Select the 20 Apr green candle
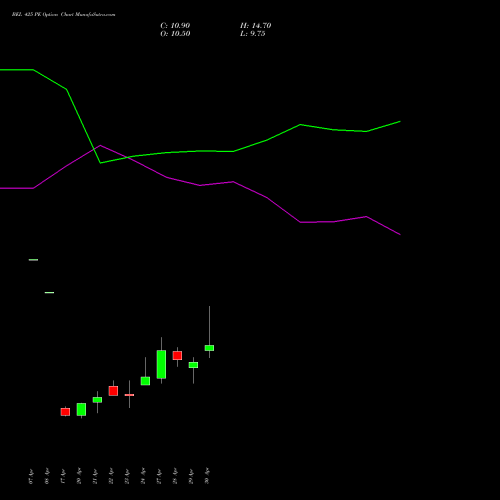The image size is (500, 500). click(81, 410)
